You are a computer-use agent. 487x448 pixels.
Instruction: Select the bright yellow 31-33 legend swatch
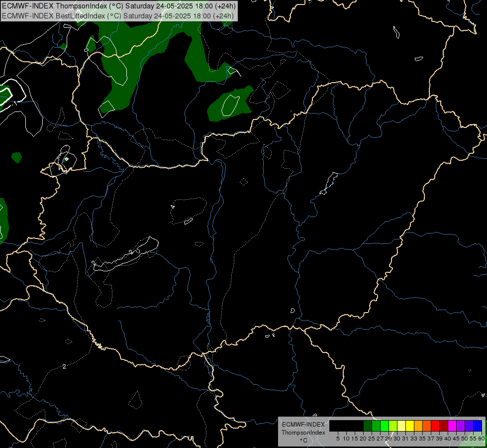click(410, 426)
